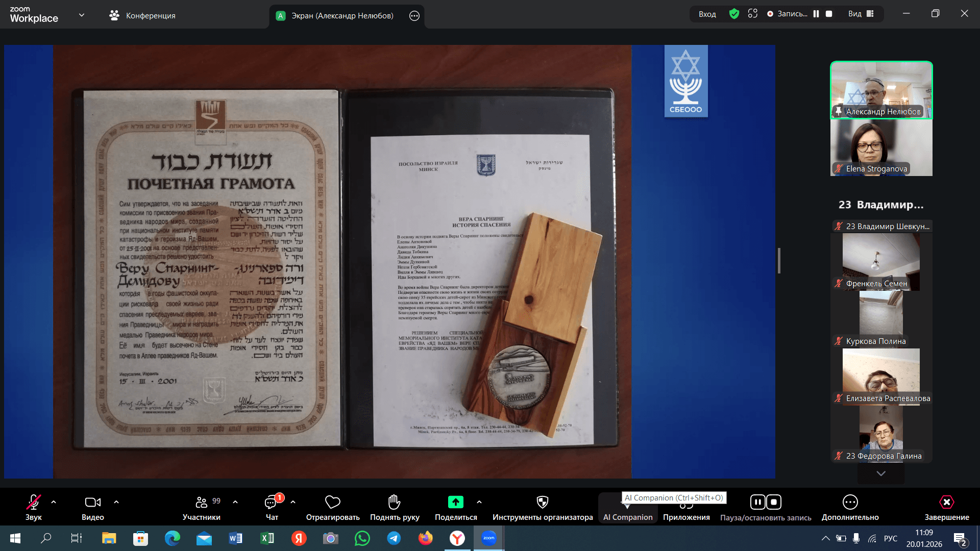Raise hand with Поднять руку
Image resolution: width=980 pixels, height=551 pixels.
(x=395, y=507)
